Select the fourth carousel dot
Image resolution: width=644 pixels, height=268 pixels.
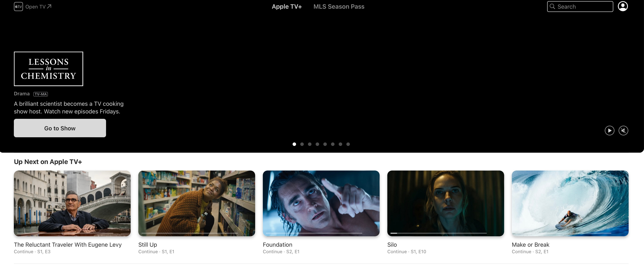coord(317,144)
